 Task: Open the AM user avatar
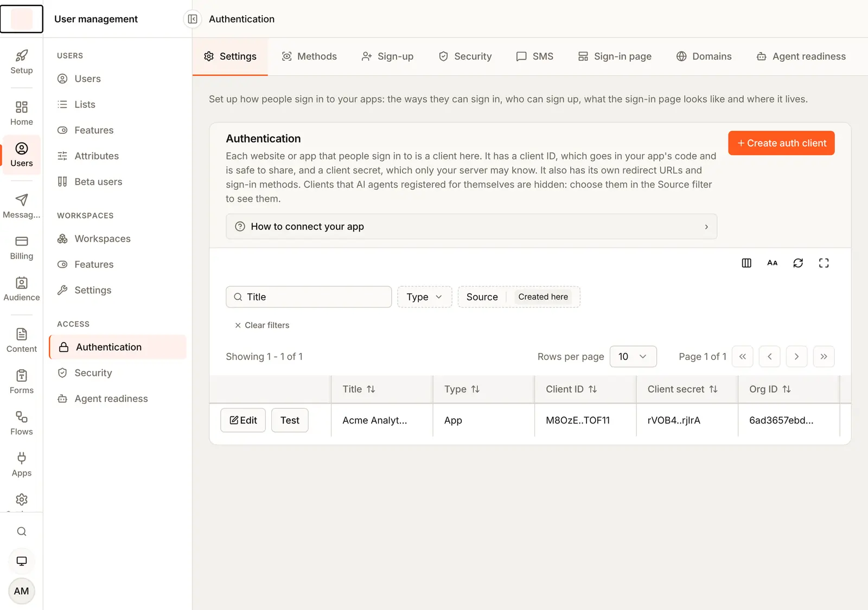pos(22,591)
